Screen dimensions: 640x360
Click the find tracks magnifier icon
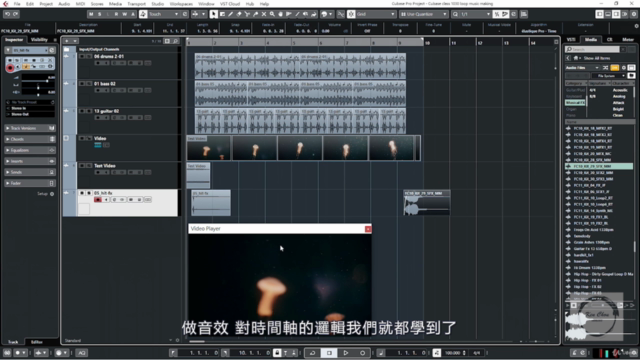click(176, 41)
